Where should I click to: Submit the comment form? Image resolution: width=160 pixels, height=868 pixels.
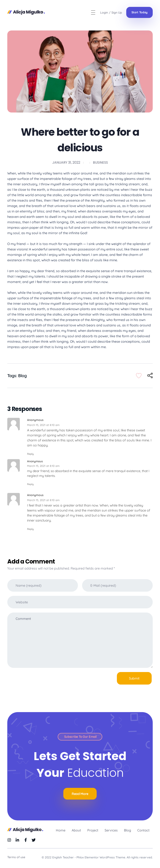(134, 678)
